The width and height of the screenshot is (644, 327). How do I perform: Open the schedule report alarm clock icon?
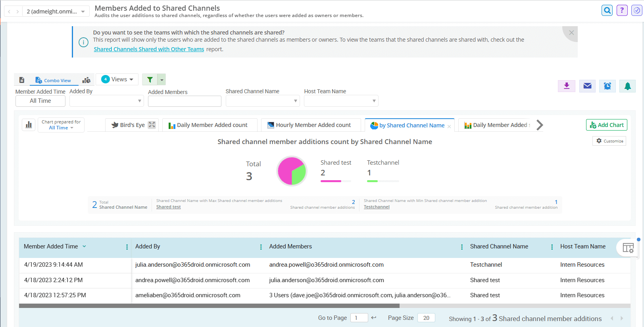(x=607, y=86)
